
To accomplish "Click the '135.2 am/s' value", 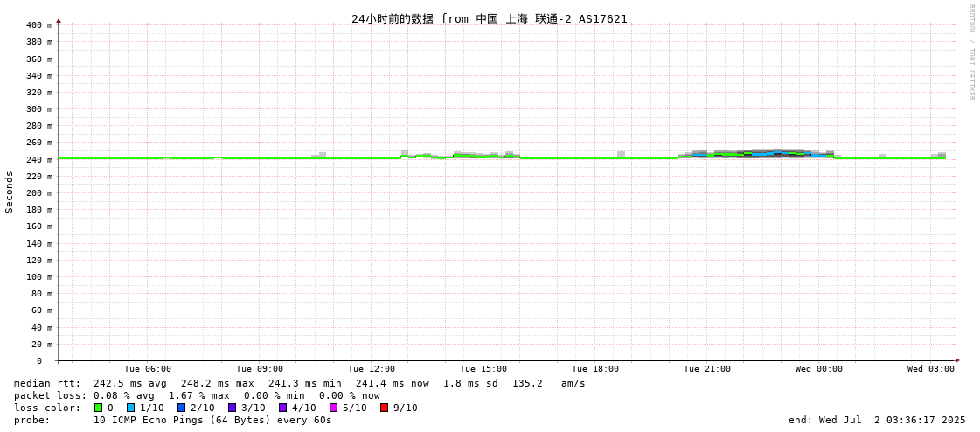I will coord(549,383).
